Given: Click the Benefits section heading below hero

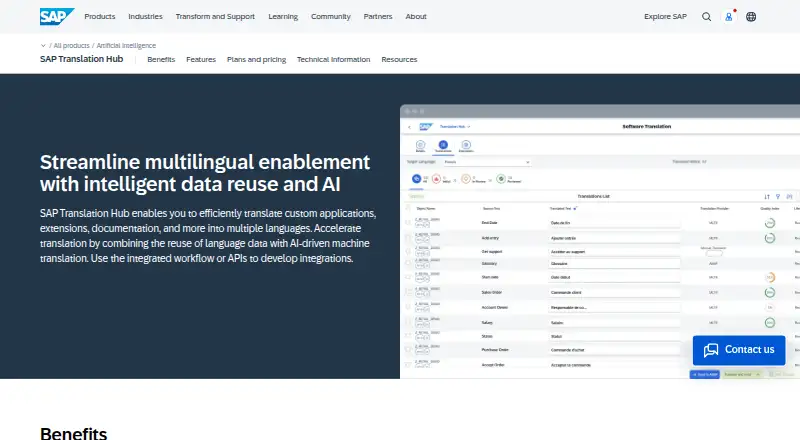Looking at the screenshot, I should pos(73,433).
